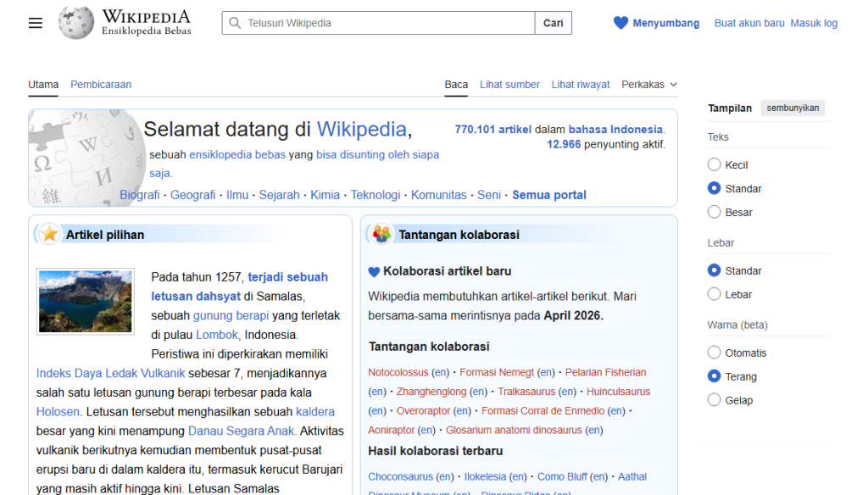Click the colorful icon on Tantangan kolaborasi header
The height and width of the screenshot is (495, 868).
click(x=381, y=234)
